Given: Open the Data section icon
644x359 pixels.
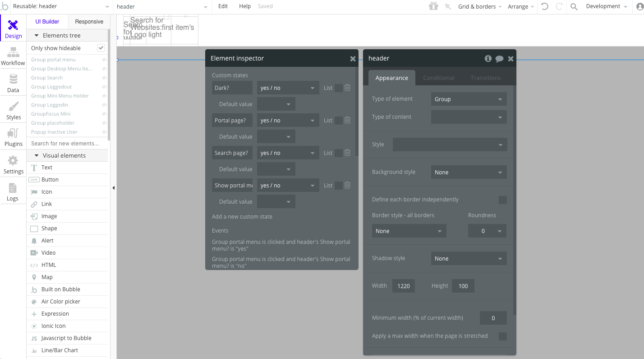Looking at the screenshot, I should (13, 83).
